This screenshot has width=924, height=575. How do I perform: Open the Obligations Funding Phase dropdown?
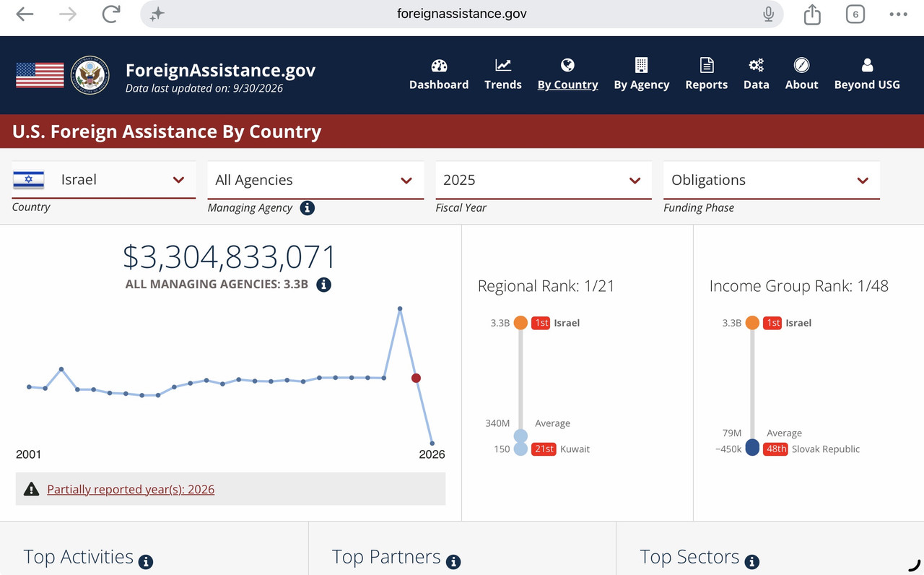[x=772, y=180]
